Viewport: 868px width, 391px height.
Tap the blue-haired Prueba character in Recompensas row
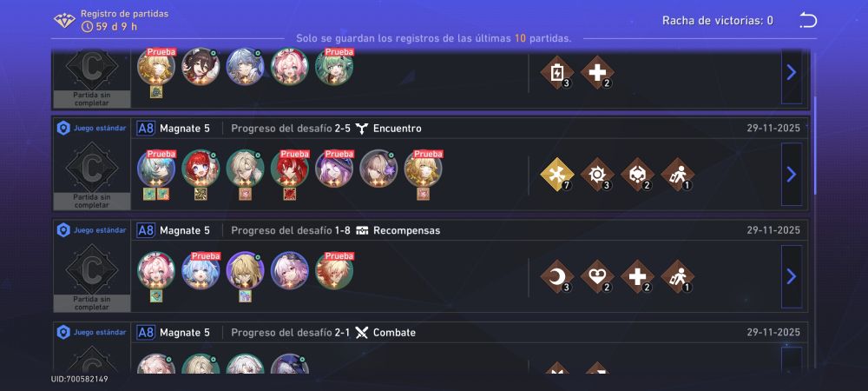click(x=201, y=270)
